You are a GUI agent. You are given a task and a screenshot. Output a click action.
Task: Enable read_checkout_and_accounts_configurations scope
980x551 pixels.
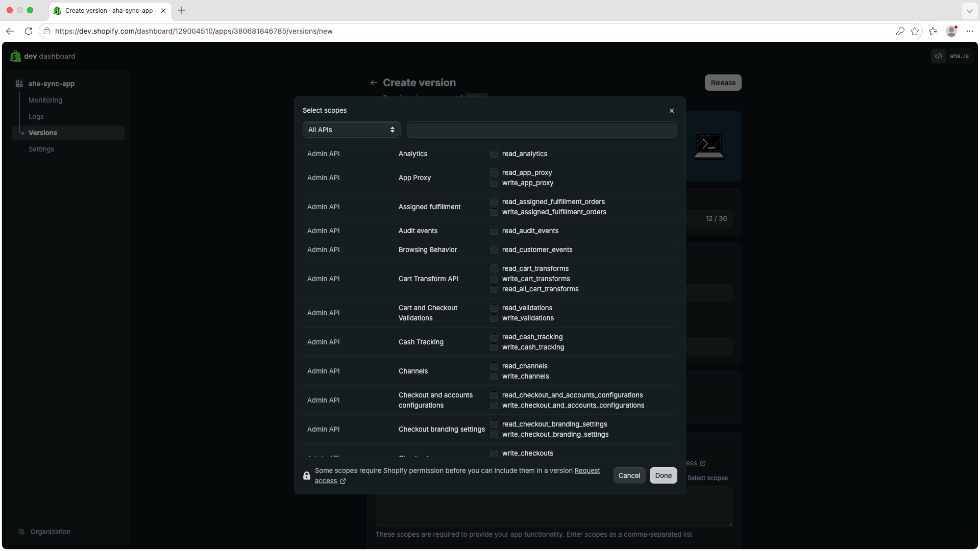[494, 395]
